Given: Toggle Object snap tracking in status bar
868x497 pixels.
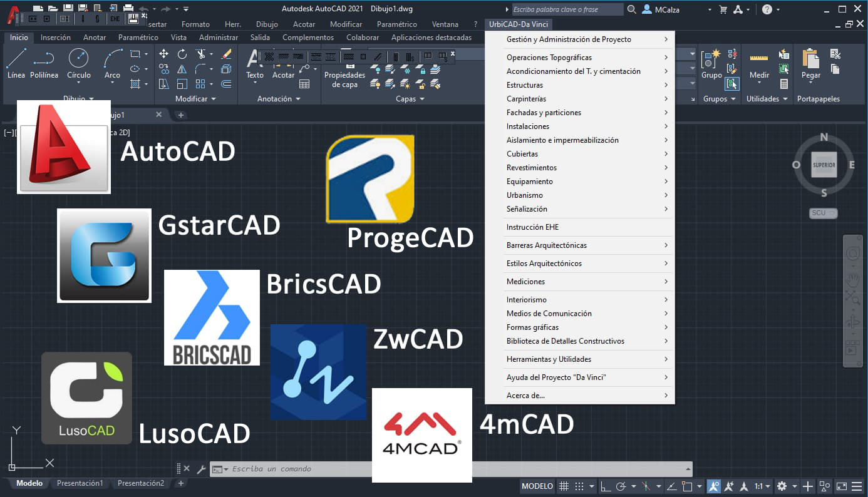Looking at the screenshot, I should [671, 486].
